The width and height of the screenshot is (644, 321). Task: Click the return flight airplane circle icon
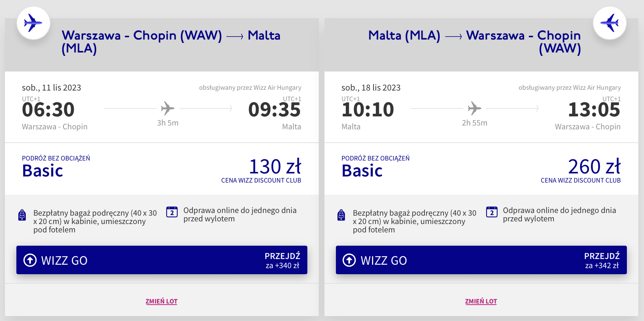(x=609, y=23)
